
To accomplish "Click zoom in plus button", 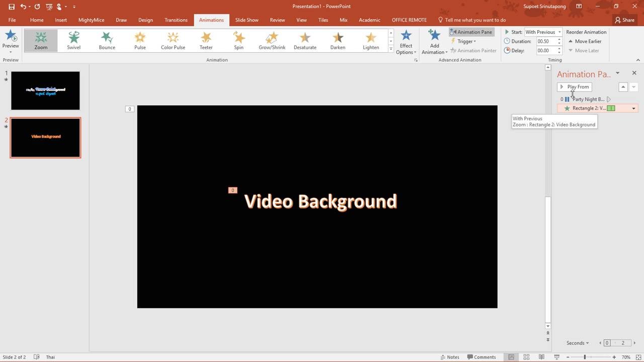I will [614, 357].
